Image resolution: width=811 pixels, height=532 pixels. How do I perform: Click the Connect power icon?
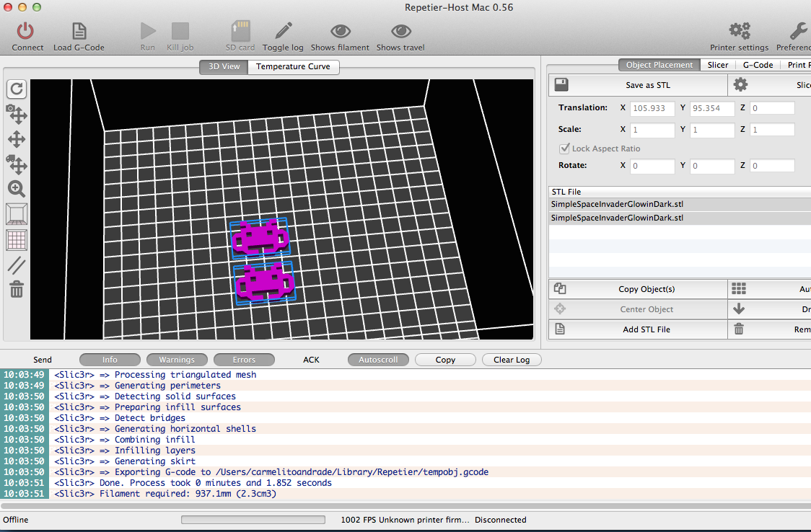coord(25,31)
